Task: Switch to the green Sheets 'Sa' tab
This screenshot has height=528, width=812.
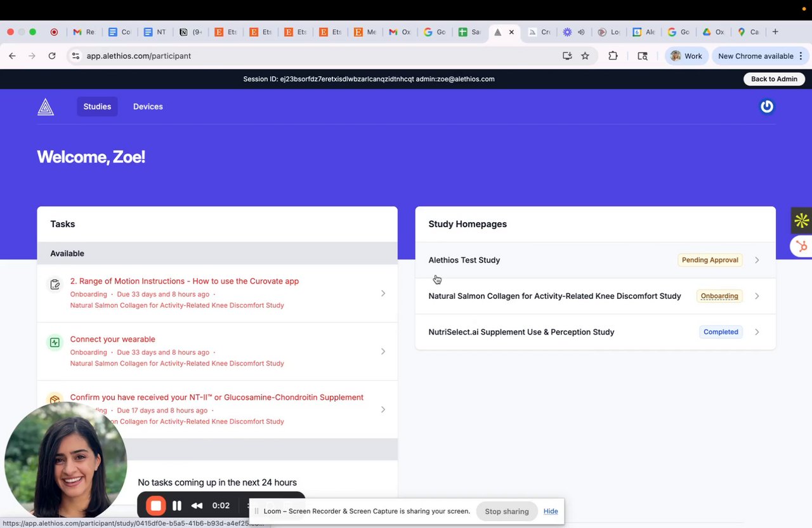Action: (469, 32)
